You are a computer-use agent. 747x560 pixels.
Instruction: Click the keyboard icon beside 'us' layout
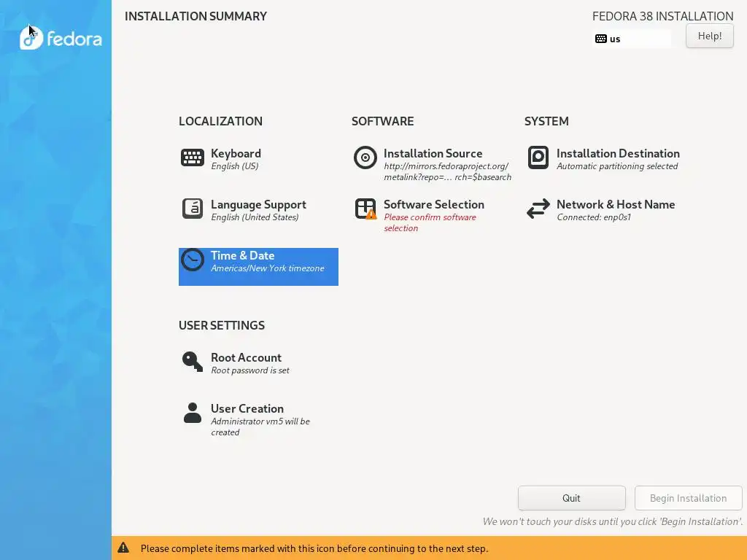[x=601, y=39]
